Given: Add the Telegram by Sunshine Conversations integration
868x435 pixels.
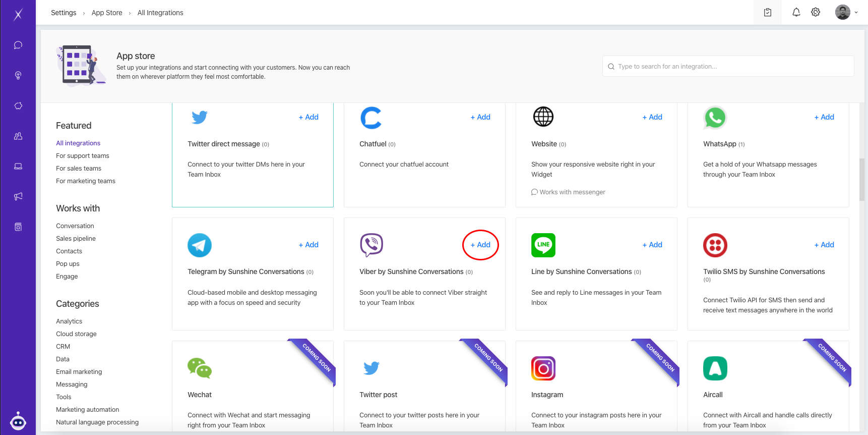Looking at the screenshot, I should (x=308, y=245).
